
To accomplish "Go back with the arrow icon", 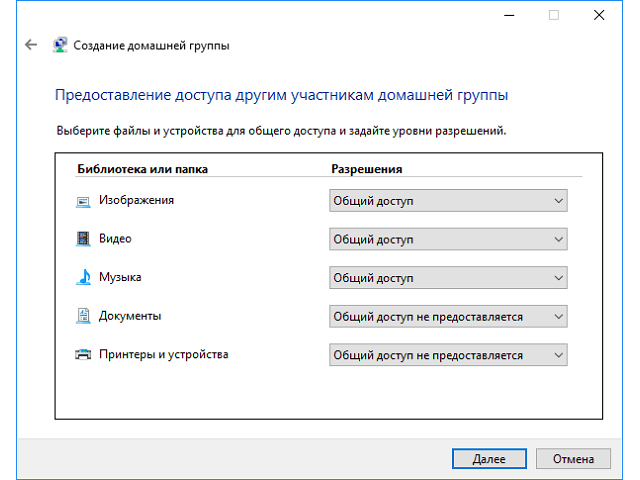I will 31,44.
